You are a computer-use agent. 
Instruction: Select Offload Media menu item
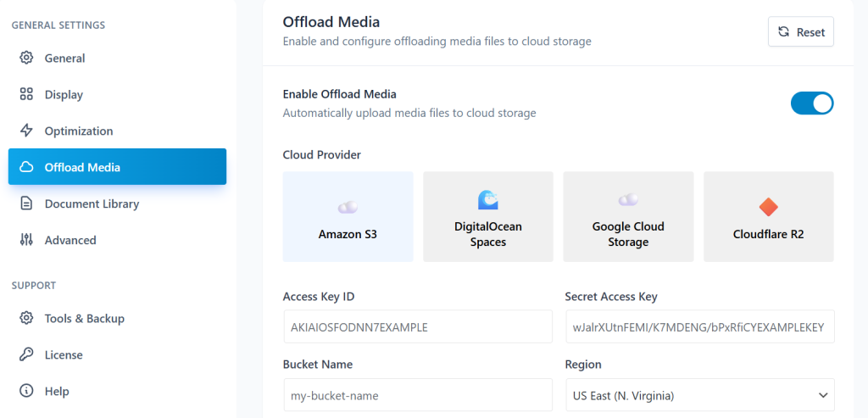pos(117,167)
